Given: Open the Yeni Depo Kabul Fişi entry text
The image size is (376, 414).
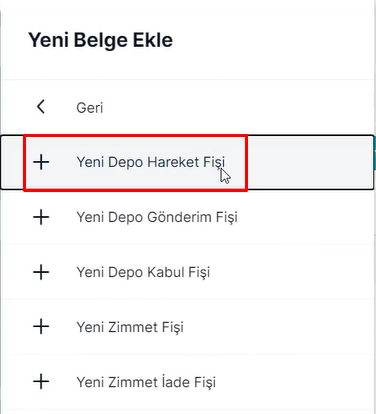Looking at the screenshot, I should 143,272.
